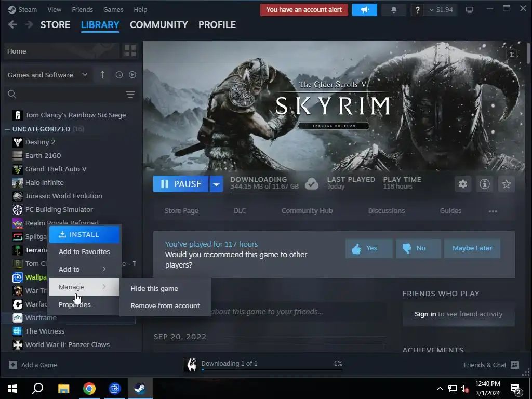Open Friends & Chat panel
Viewport: 532px width, 399px height.
pos(491,365)
